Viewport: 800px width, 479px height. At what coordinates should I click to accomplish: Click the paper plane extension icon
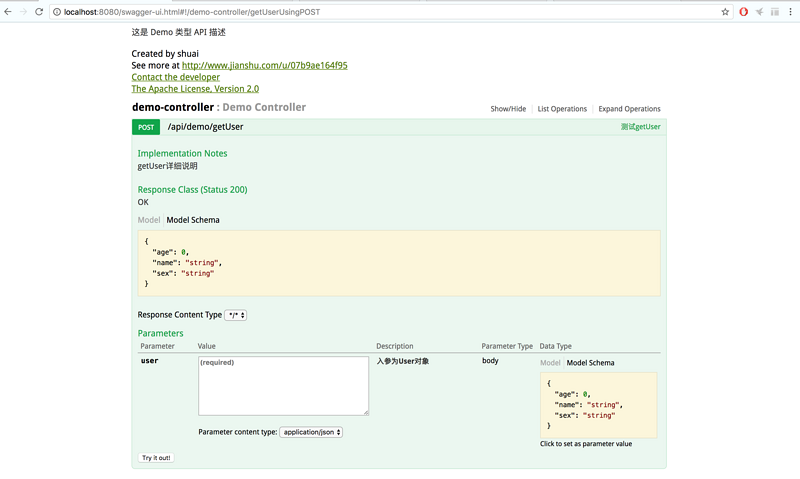tap(759, 12)
